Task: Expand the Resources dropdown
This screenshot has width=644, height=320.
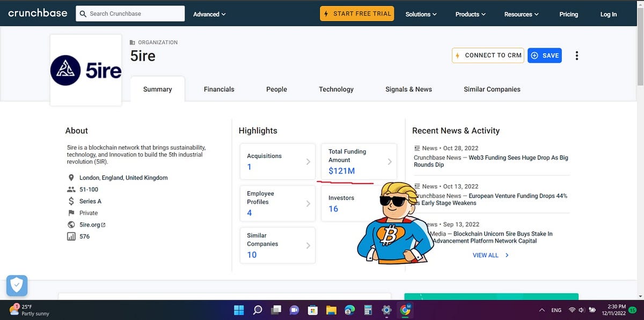Action: 522,14
